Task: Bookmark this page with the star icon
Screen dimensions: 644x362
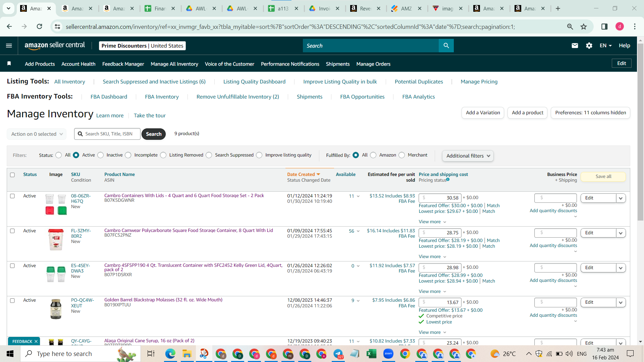Action: [584, 26]
